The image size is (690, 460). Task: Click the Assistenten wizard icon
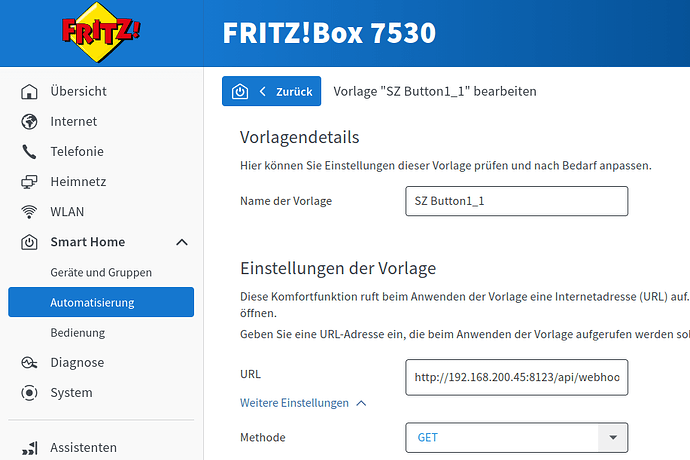pos(29,448)
